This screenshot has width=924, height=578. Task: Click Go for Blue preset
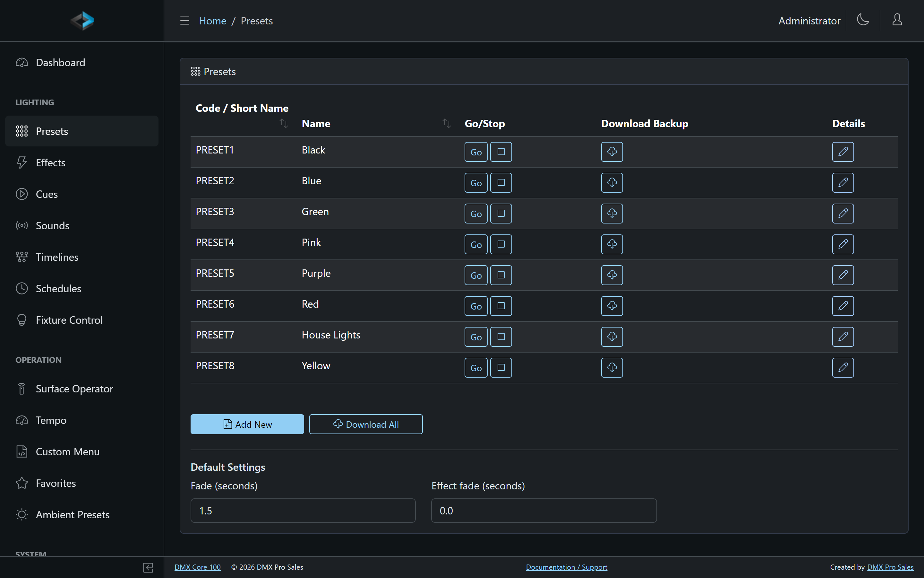coord(476,183)
